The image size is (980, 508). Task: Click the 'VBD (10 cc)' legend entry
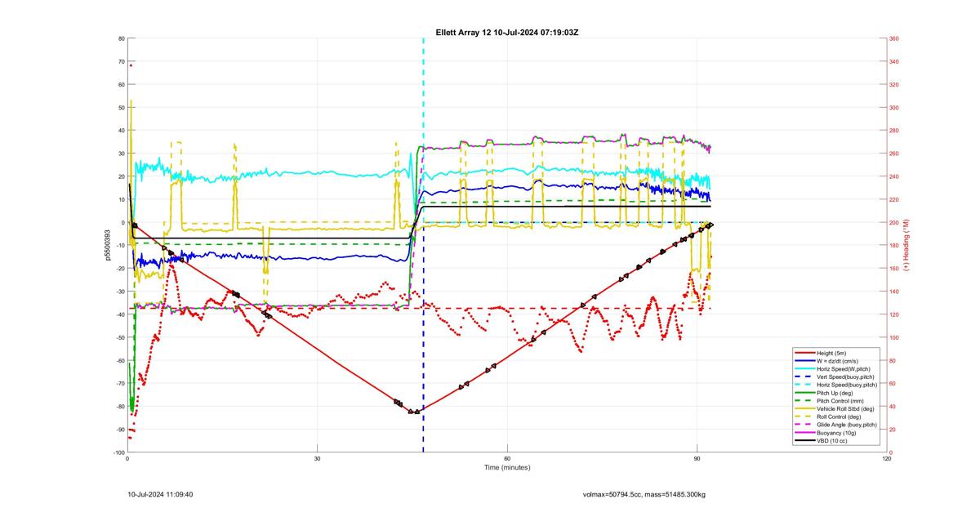coord(832,441)
